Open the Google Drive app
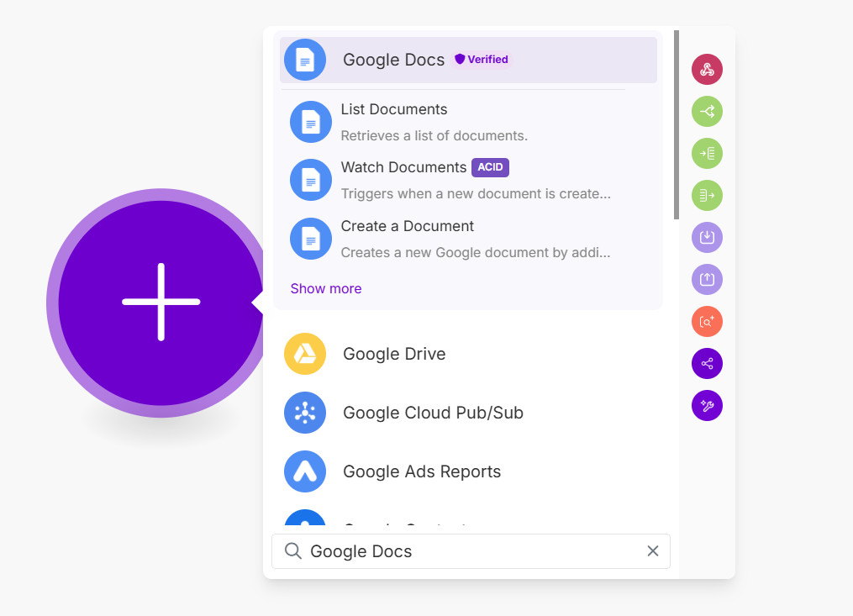This screenshot has width=853, height=616. (468, 354)
